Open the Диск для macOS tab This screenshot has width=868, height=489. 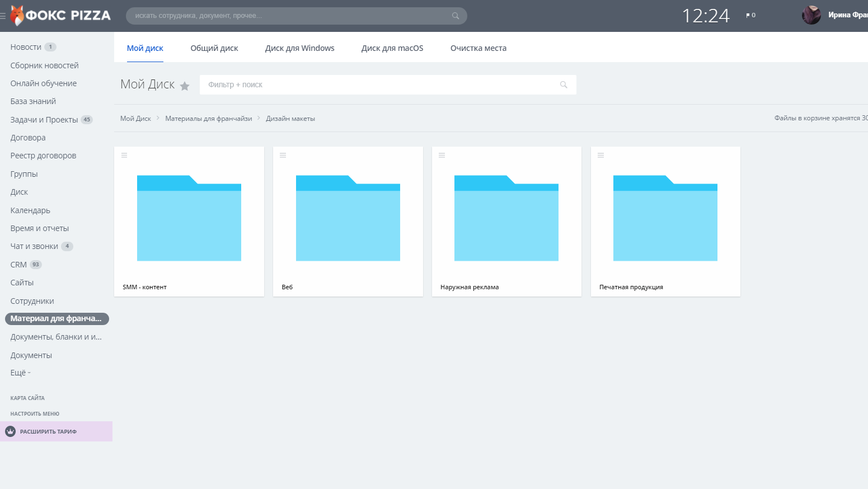point(392,48)
